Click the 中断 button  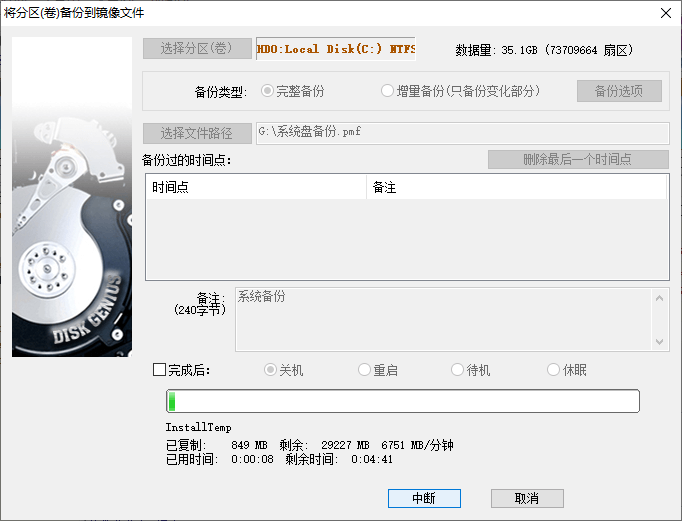(424, 498)
